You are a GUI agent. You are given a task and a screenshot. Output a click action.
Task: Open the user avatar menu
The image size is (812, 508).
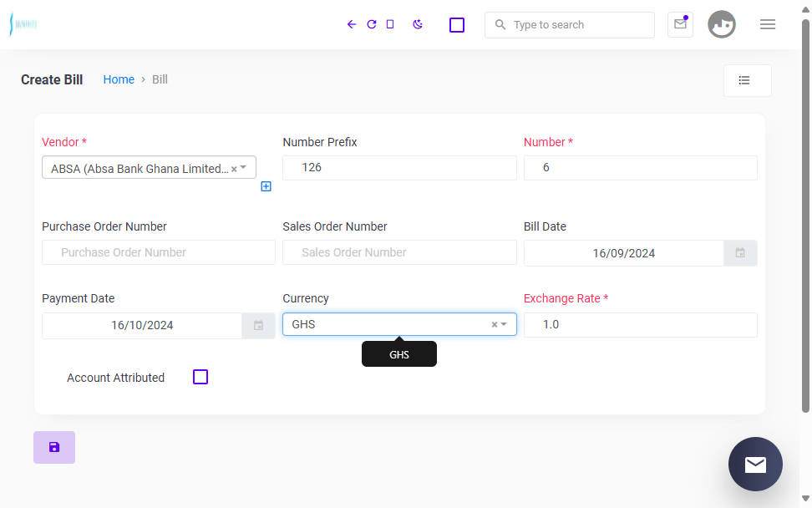[x=722, y=24]
